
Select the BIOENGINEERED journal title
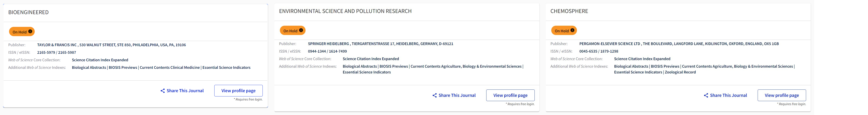point(28,13)
